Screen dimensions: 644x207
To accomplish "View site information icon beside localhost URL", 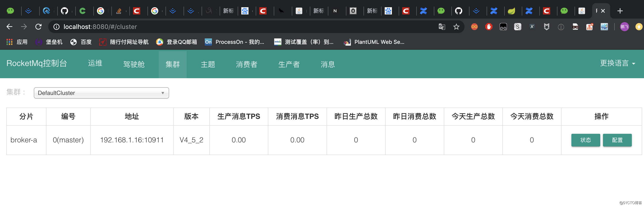I will (57, 27).
